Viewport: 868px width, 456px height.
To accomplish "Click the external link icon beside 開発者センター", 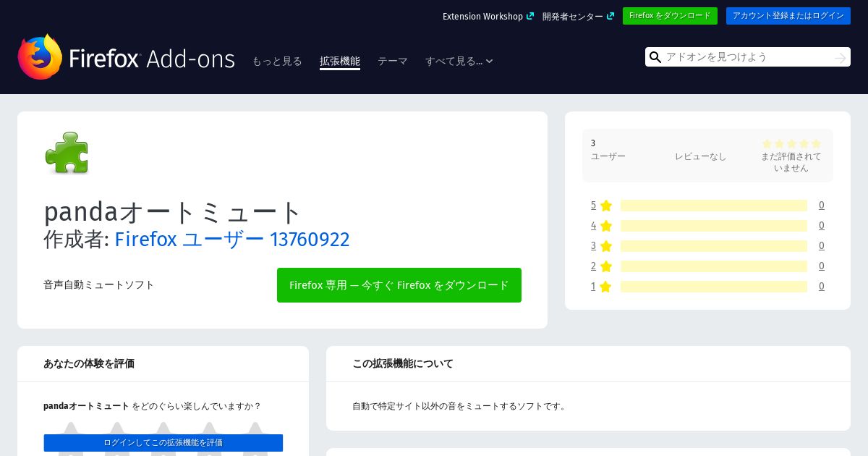I will coord(610,16).
